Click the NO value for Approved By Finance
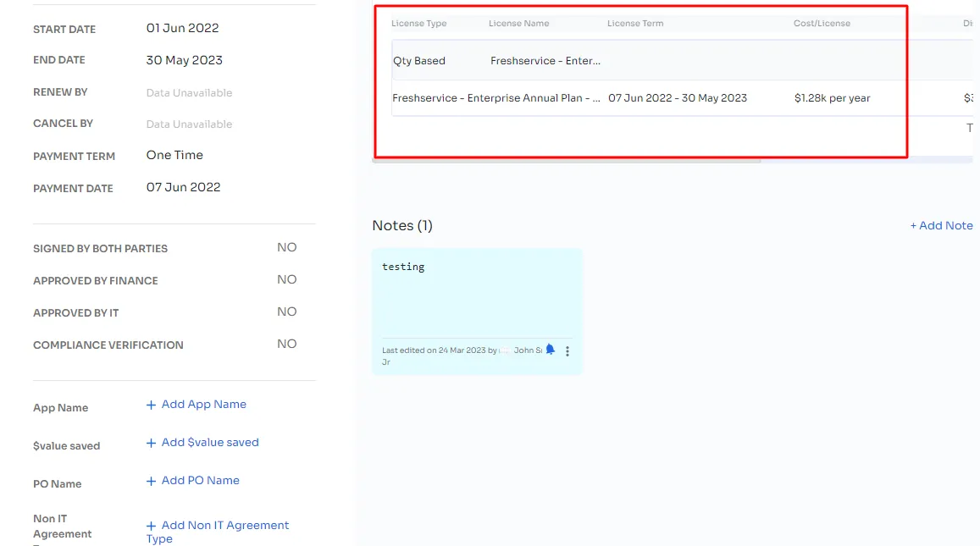The image size is (980, 546). click(287, 279)
